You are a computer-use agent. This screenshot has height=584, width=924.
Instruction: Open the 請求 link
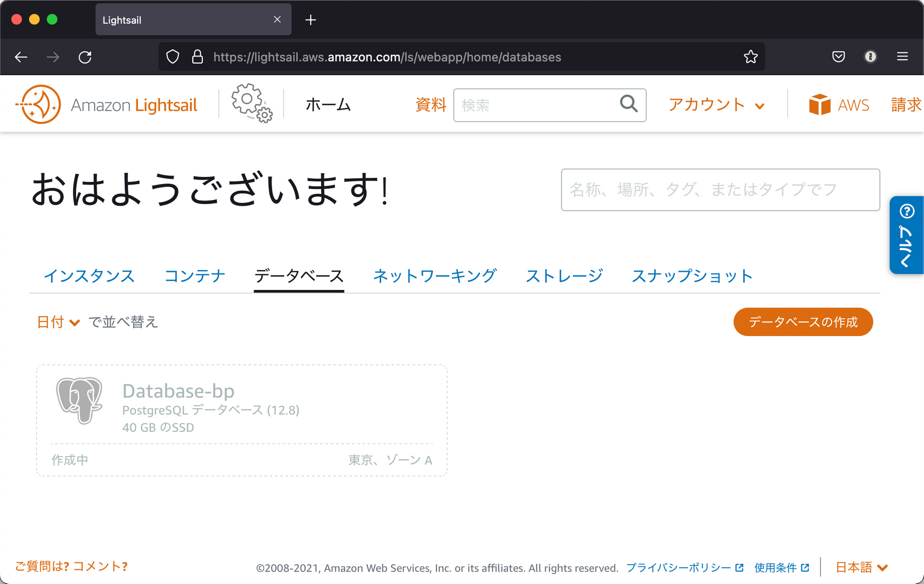click(x=906, y=105)
